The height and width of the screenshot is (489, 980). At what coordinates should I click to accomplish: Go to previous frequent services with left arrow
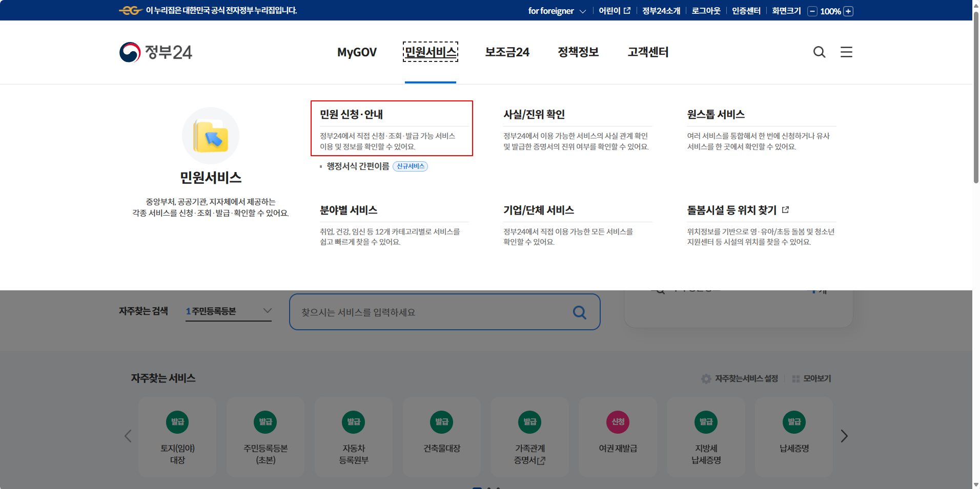pos(128,436)
